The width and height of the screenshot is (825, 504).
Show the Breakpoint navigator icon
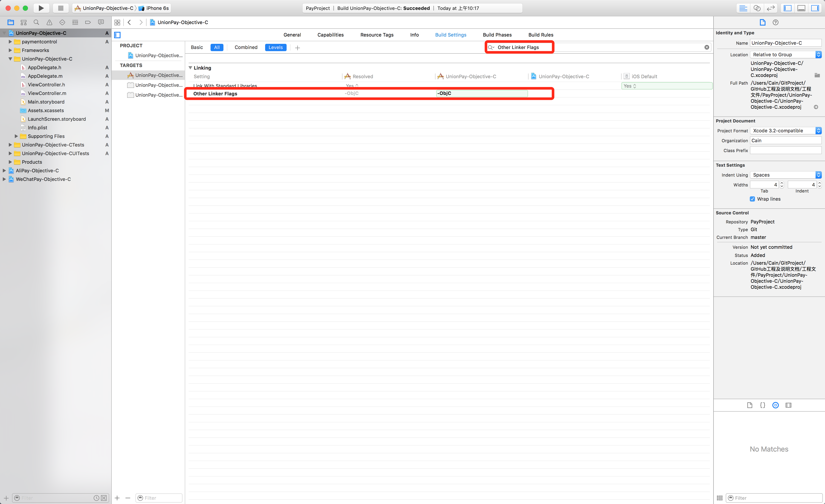(88, 22)
